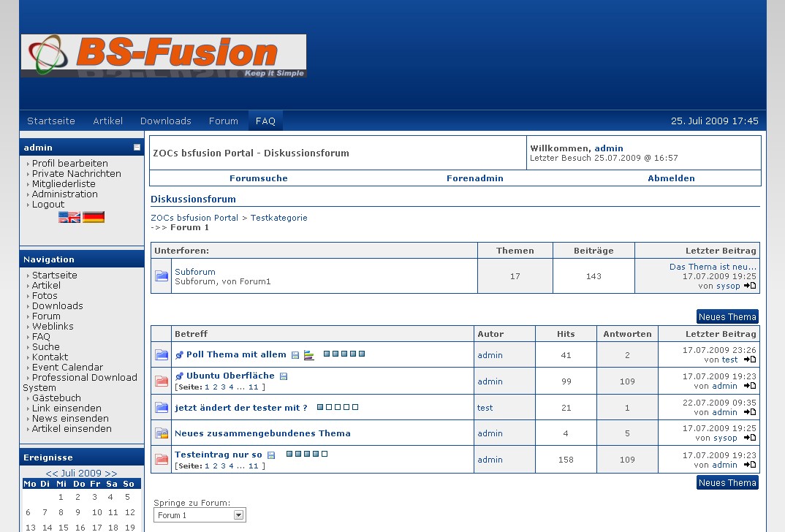Open Gästebuch in the Navigation sidebar
Image resolution: width=785 pixels, height=532 pixels.
pyautogui.click(x=56, y=398)
